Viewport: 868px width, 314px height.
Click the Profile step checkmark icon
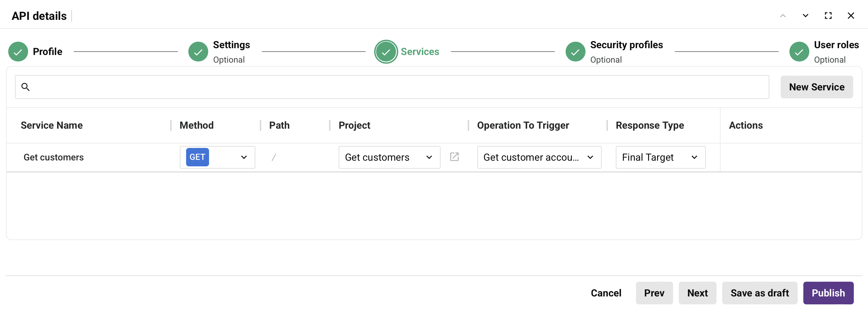coord(18,52)
